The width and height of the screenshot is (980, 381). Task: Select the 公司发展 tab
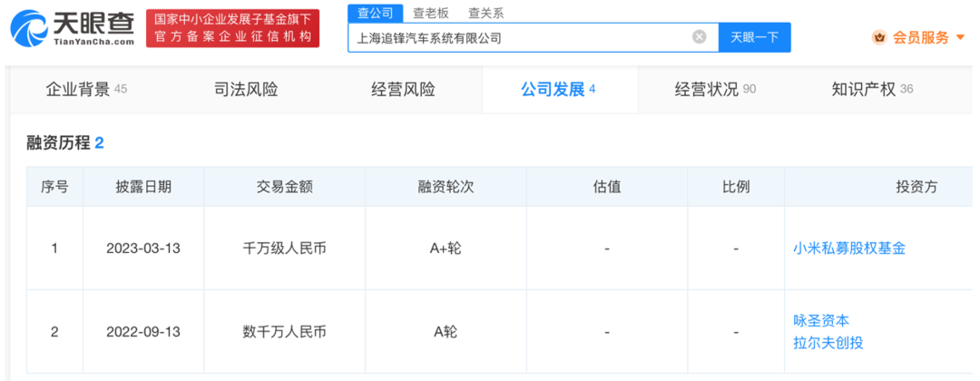click(559, 89)
